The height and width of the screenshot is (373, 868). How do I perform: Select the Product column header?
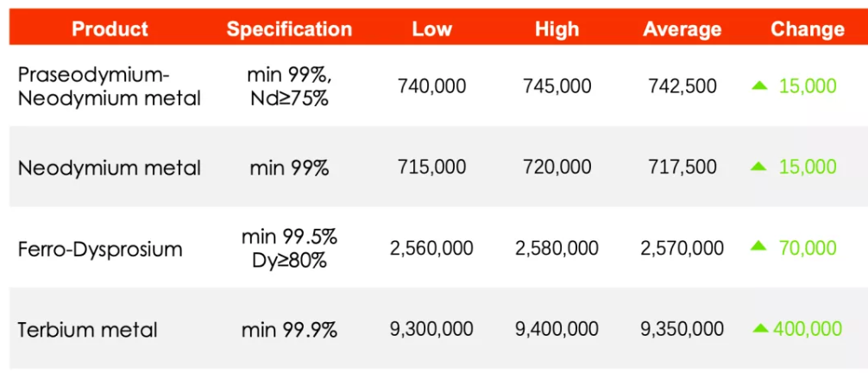pos(110,29)
